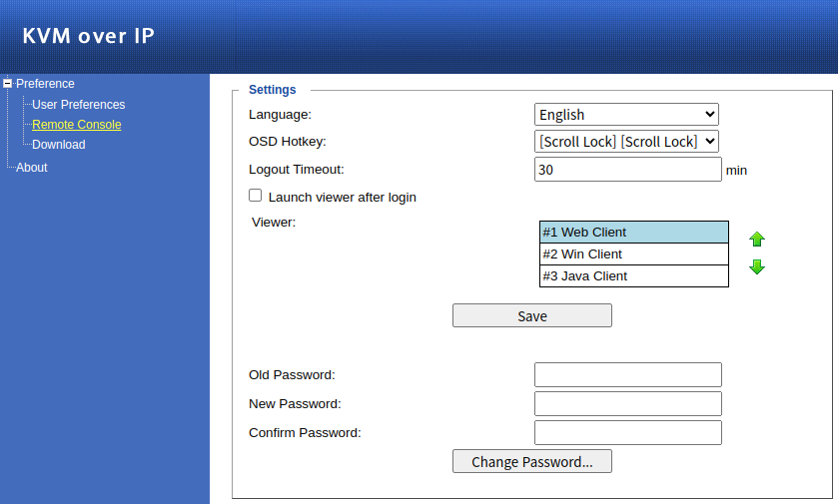This screenshot has height=504, width=838.
Task: Click the Save button
Action: pyautogui.click(x=532, y=315)
